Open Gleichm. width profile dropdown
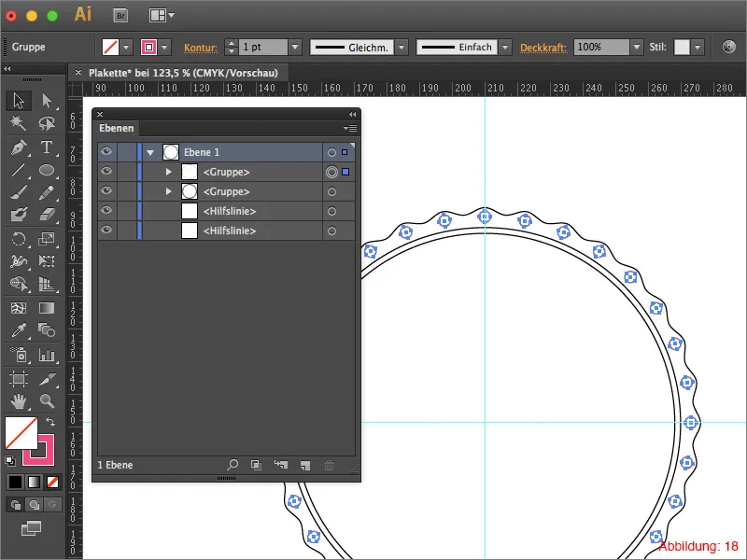The height and width of the screenshot is (560, 747). coord(402,48)
